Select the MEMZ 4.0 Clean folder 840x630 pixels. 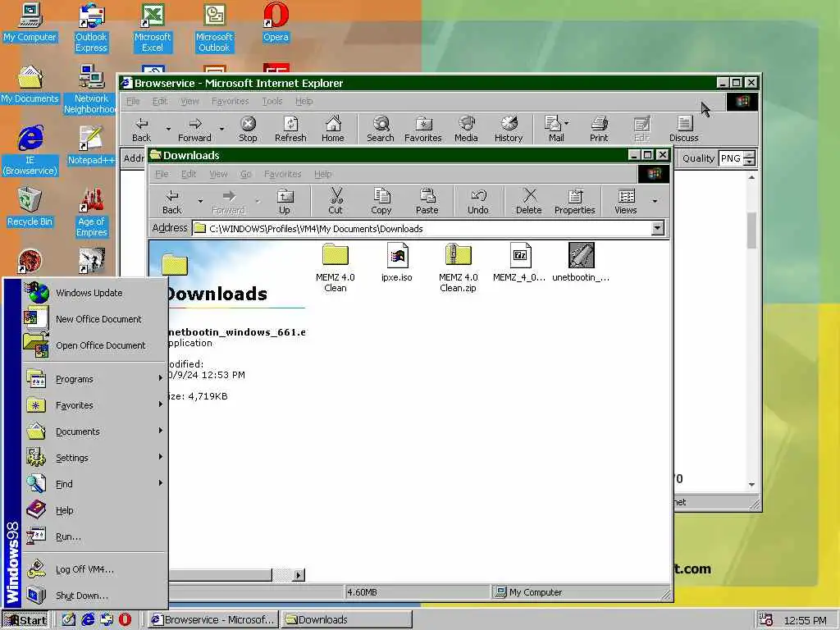coord(336,267)
